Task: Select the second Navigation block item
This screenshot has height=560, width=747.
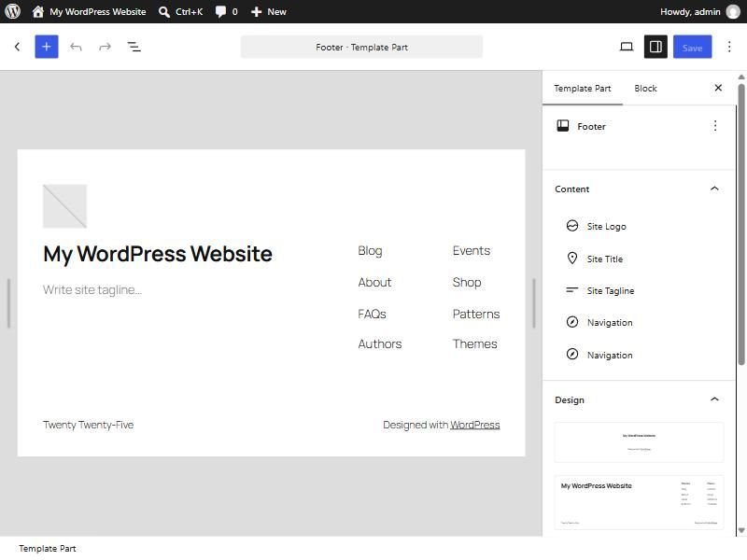Action: click(639, 355)
